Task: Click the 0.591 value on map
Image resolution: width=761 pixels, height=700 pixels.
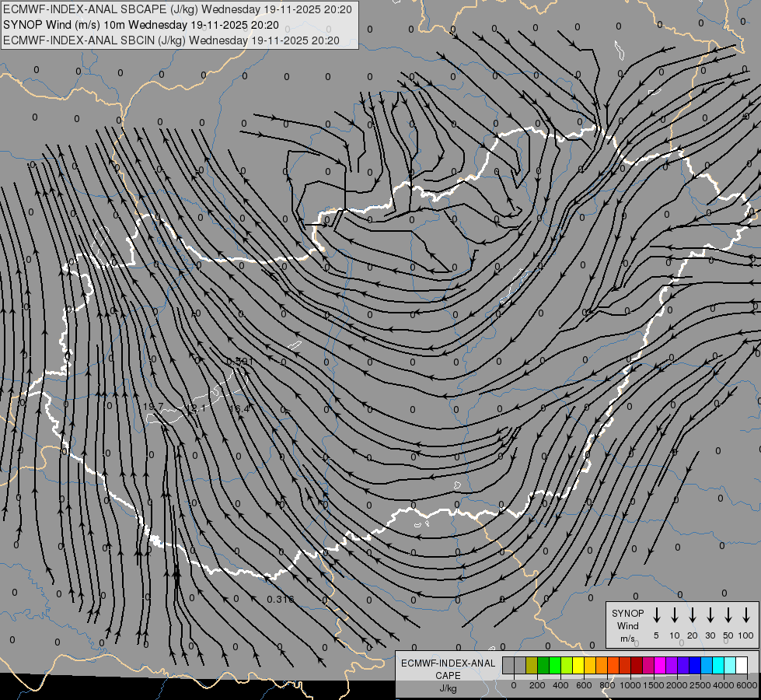Action: point(240,362)
